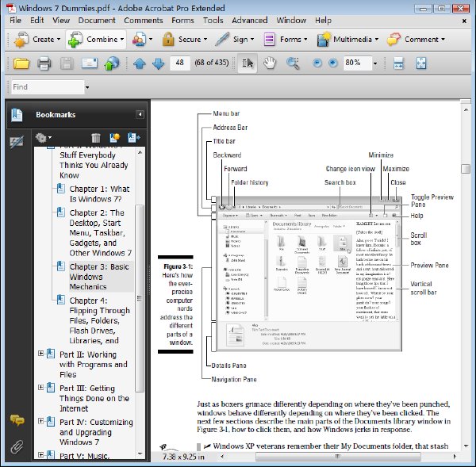Click the zoom in plus button
Image resolution: width=476 pixels, height=467 pixels.
coord(333,63)
